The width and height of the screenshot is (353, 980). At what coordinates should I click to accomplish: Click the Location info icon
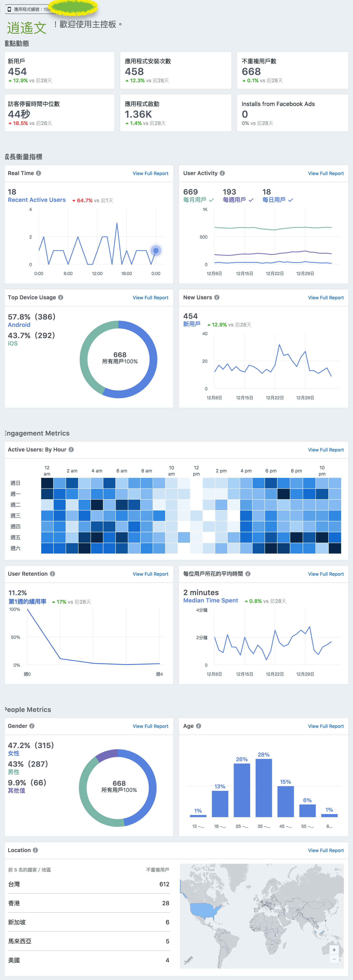pos(35,850)
